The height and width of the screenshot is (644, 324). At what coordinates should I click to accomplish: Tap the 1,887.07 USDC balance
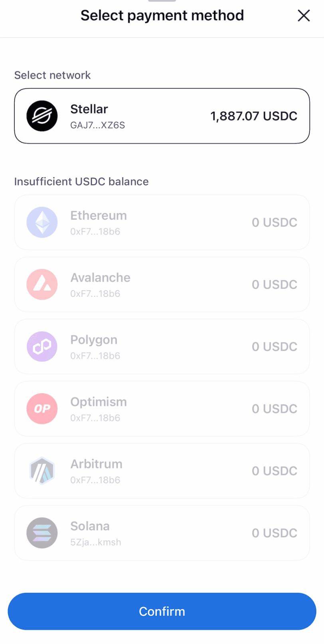(x=253, y=116)
